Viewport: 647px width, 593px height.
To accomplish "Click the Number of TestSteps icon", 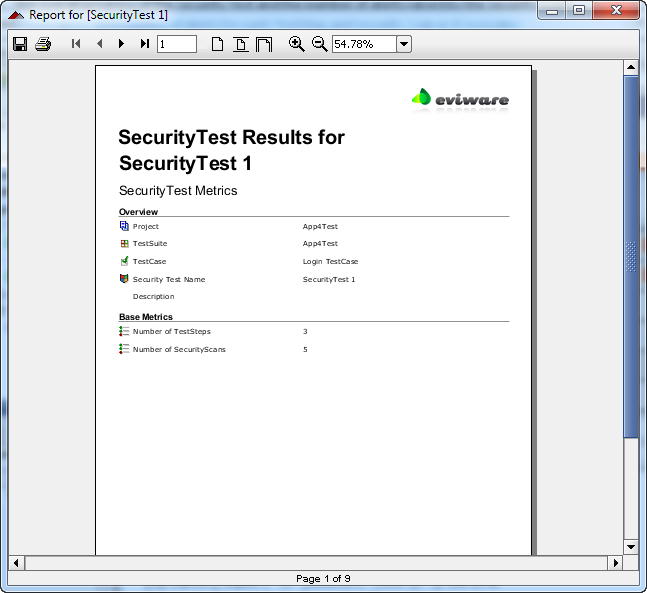I will pyautogui.click(x=124, y=331).
